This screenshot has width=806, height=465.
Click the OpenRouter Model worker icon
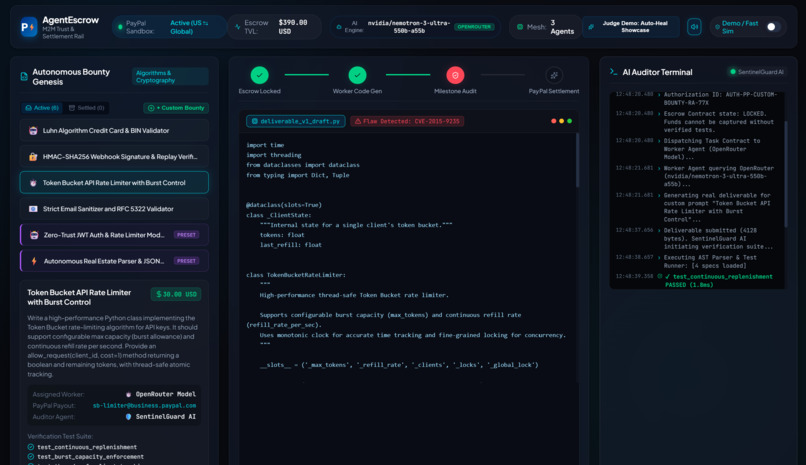tap(129, 394)
